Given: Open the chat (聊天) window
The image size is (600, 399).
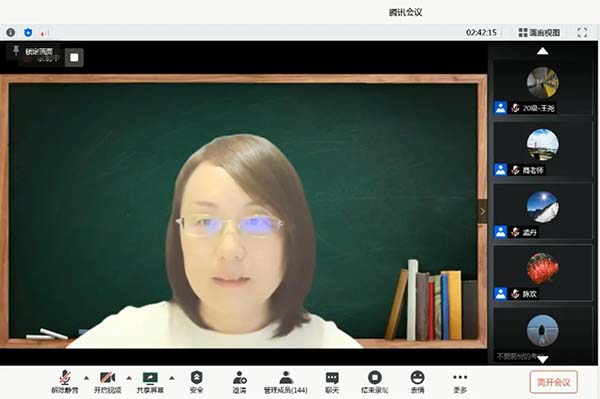Looking at the screenshot, I should click(x=332, y=382).
